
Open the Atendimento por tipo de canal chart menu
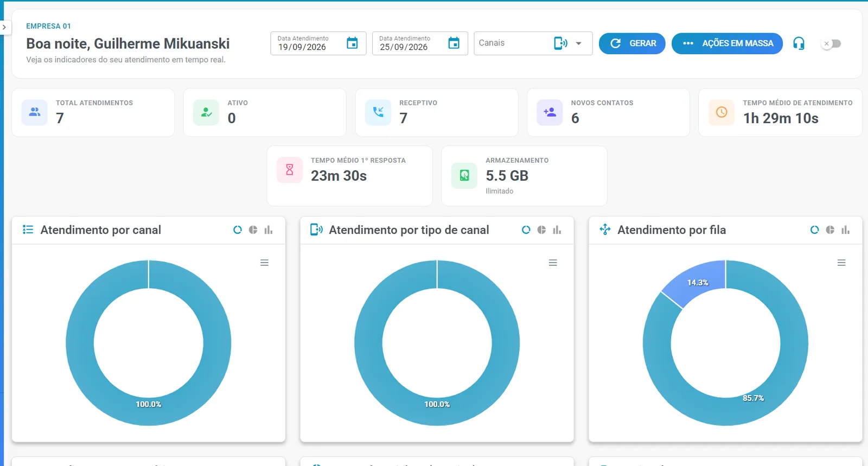pyautogui.click(x=553, y=263)
